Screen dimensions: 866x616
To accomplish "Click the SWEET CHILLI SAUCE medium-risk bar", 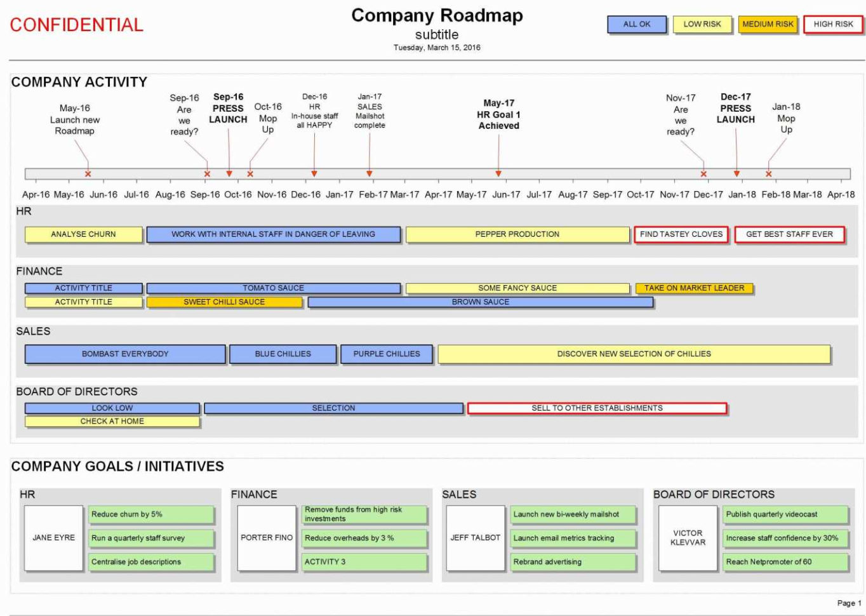I will click(224, 302).
